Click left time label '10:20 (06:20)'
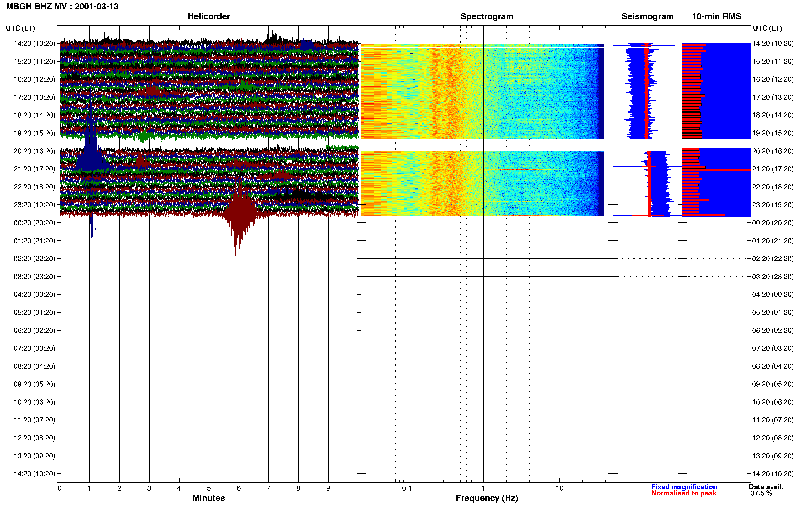The width and height of the screenshot is (812, 508). [x=34, y=402]
